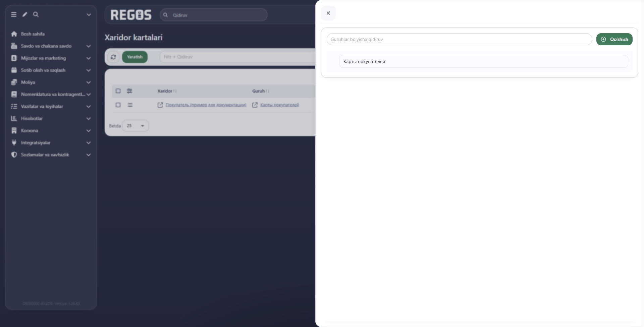Image resolution: width=644 pixels, height=327 pixels.
Task: Check the Покупатель row checkbox
Action: (118, 105)
